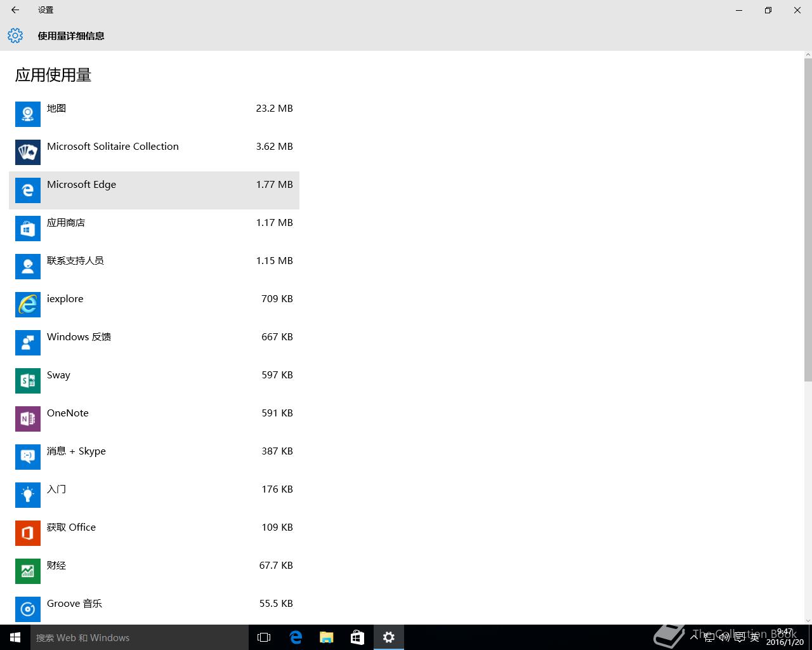This screenshot has height=650, width=812.
Task: Click the 消息 + Skype app icon
Action: [x=28, y=457]
